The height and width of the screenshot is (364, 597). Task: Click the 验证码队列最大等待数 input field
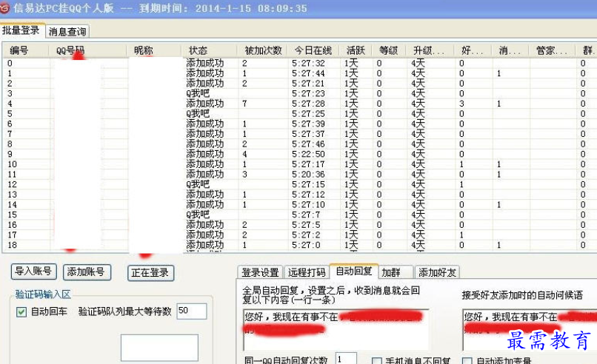click(192, 311)
